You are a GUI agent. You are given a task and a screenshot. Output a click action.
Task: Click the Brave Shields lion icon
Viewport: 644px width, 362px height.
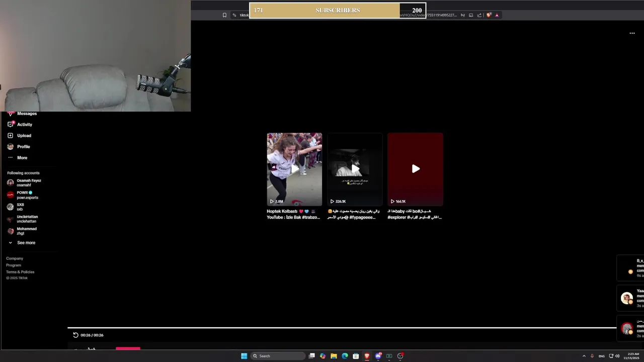[x=489, y=15]
